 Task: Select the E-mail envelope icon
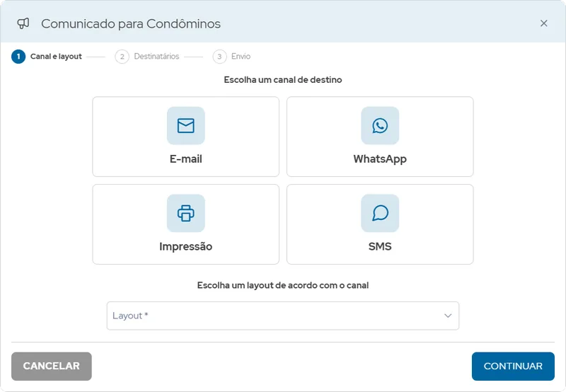185,126
